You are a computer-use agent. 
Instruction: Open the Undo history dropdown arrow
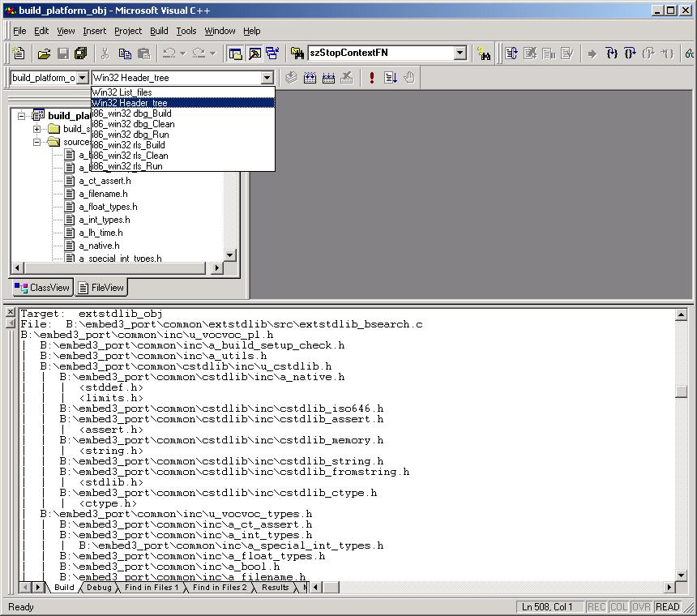pos(182,53)
